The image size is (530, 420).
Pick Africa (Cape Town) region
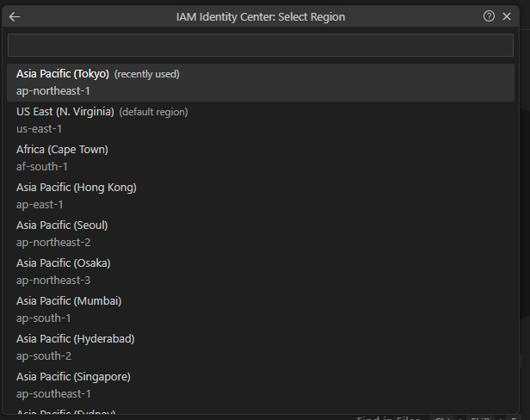click(261, 158)
